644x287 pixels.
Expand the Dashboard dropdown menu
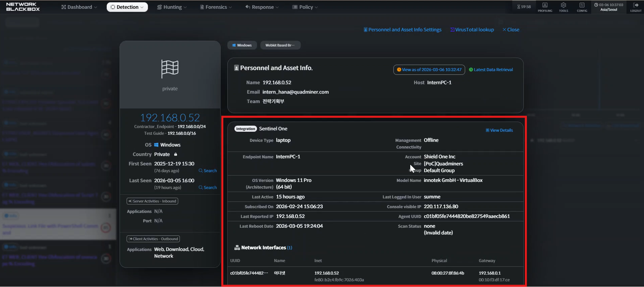click(79, 7)
